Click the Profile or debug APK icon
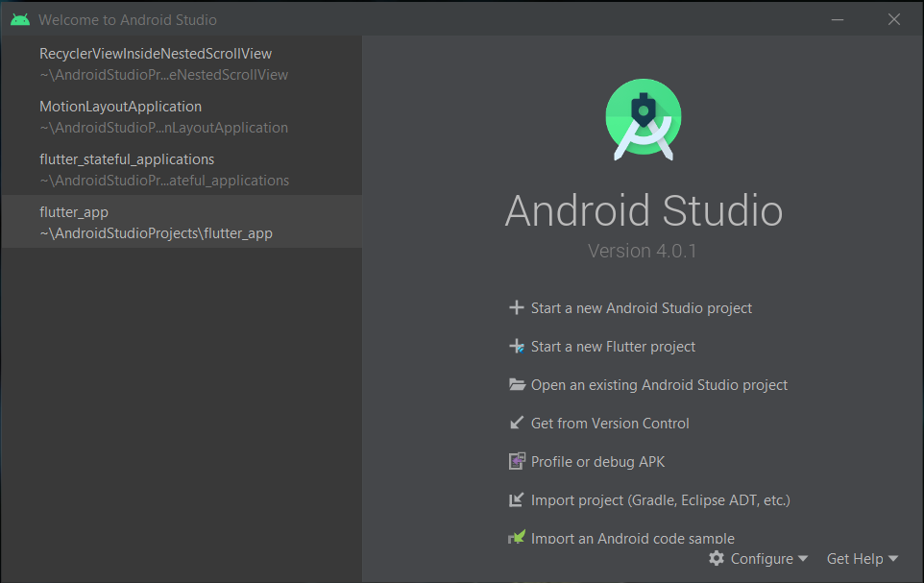Image resolution: width=924 pixels, height=583 pixels. 517,461
